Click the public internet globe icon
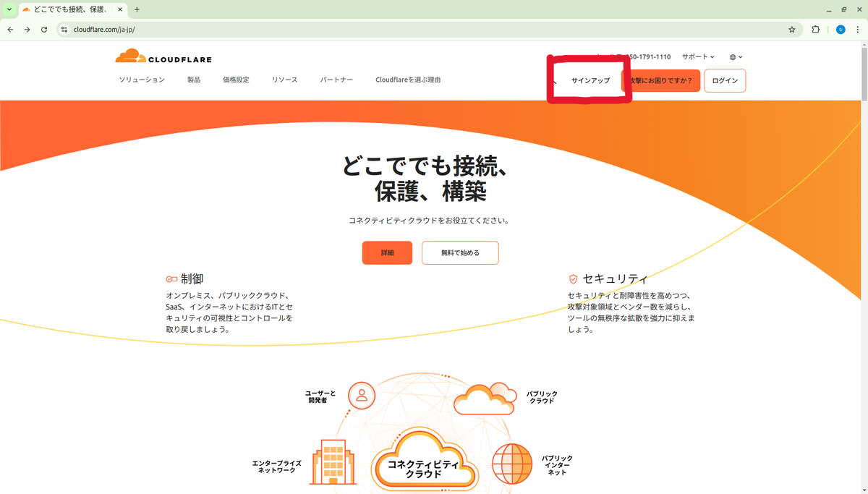This screenshot has width=868, height=494. 512,464
